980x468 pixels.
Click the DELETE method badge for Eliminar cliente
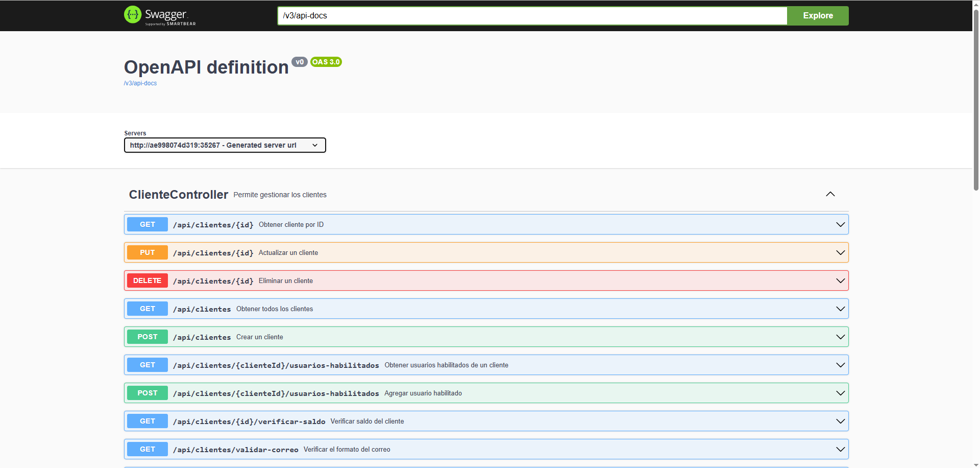click(147, 281)
